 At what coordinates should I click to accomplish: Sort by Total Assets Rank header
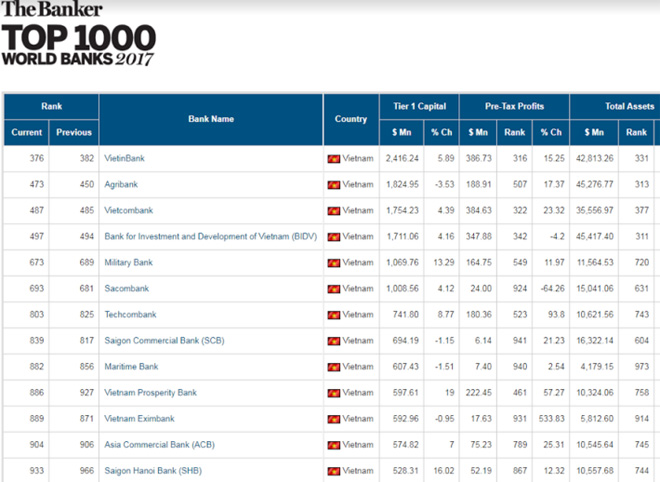point(636,133)
